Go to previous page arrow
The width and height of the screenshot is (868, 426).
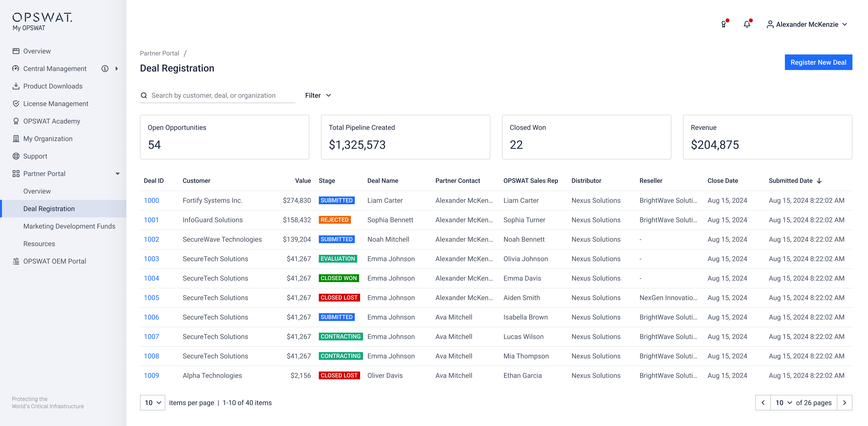(x=763, y=403)
